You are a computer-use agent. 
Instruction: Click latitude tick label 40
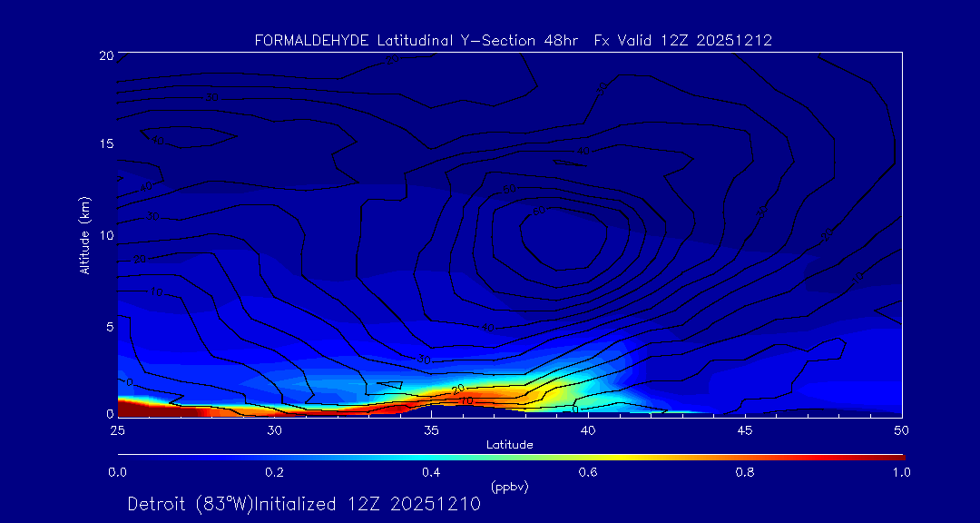tap(588, 429)
